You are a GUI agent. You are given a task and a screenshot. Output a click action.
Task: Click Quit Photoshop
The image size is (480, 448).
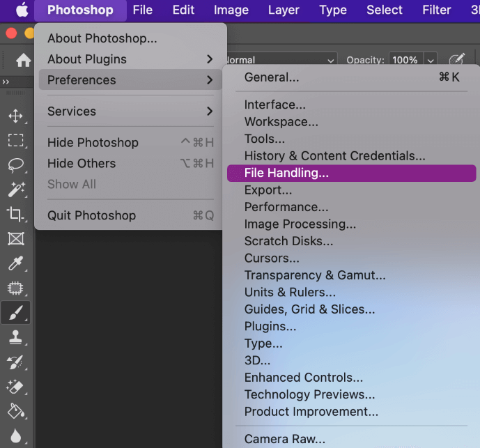coord(91,215)
